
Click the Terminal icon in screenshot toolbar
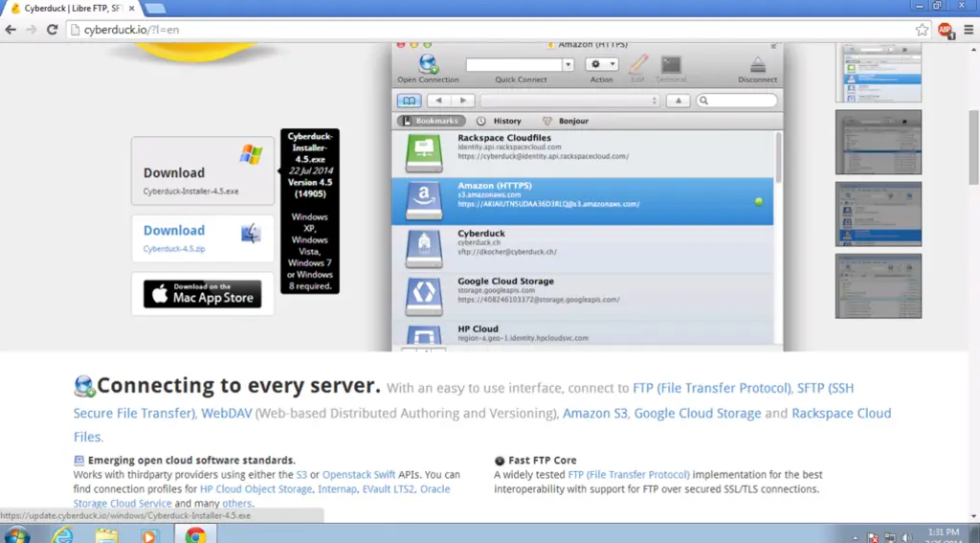(671, 64)
